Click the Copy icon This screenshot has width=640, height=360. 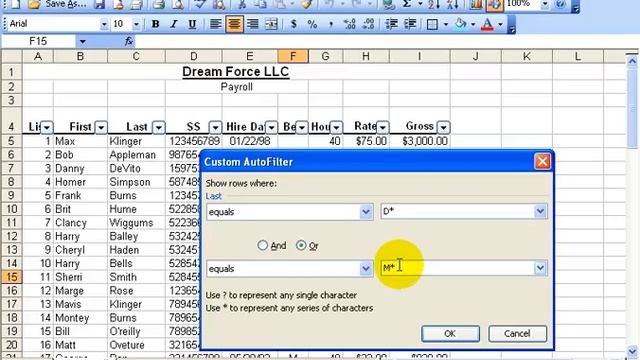(x=260, y=4)
